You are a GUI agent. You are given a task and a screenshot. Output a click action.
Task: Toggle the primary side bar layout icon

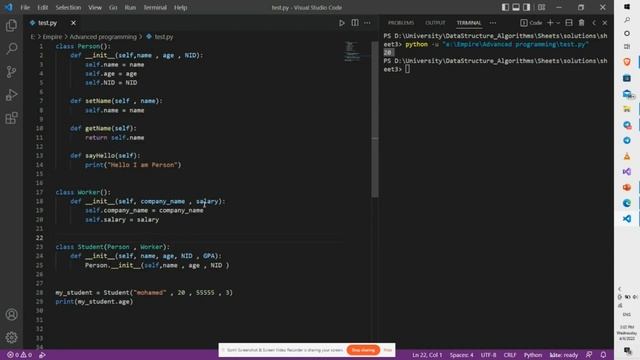(505, 7)
